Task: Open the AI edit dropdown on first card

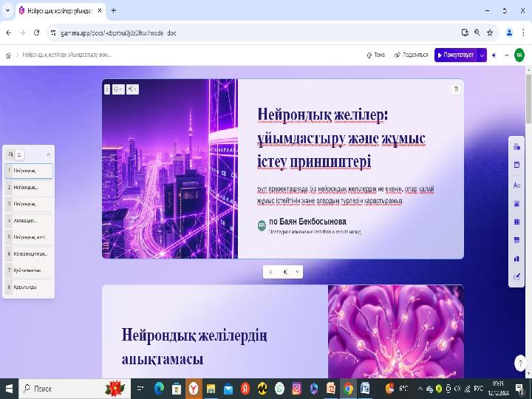Action: 132,89
